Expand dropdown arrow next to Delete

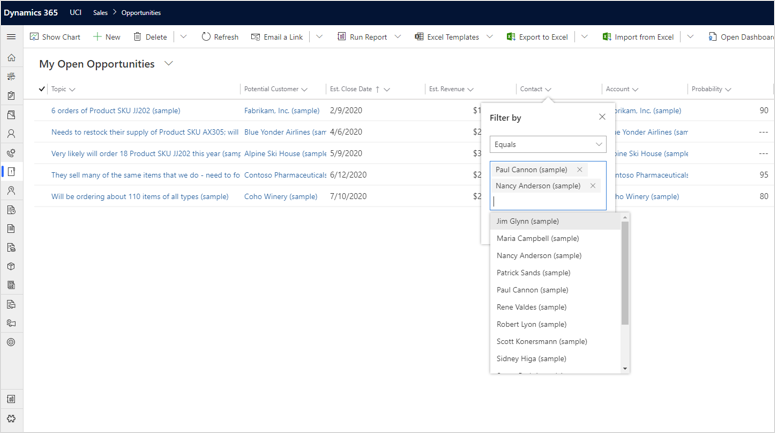coord(183,37)
